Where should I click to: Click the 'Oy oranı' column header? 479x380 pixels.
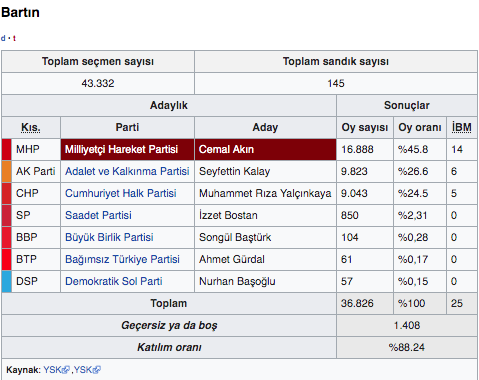[x=420, y=127]
